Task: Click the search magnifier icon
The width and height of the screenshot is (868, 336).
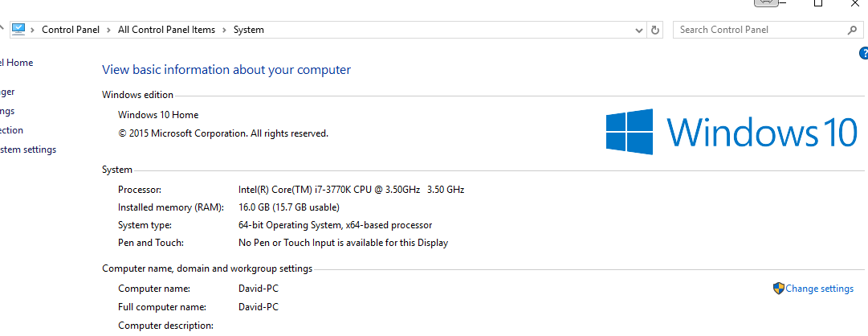Action: pos(853,30)
